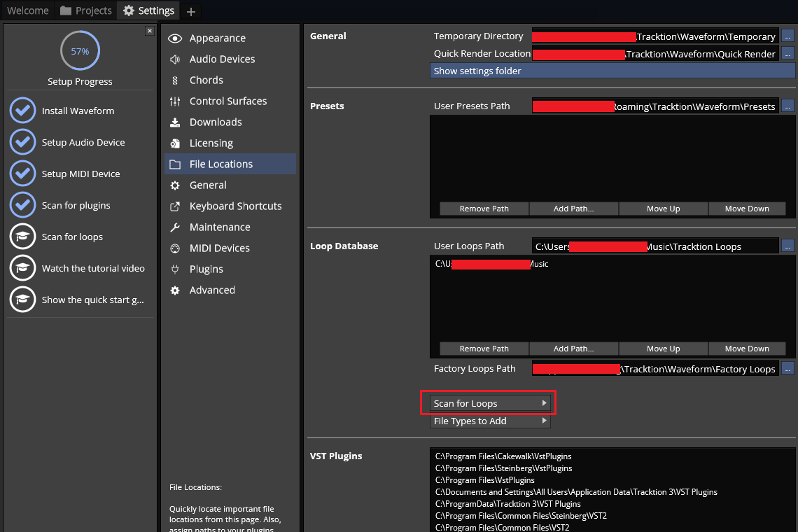The height and width of the screenshot is (532, 798).
Task: Click the Keyboard Shortcuts icon
Action: tap(175, 206)
